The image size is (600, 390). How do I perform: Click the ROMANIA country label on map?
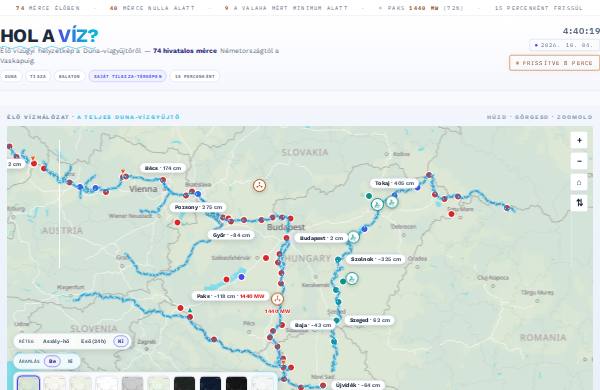pyautogui.click(x=543, y=337)
